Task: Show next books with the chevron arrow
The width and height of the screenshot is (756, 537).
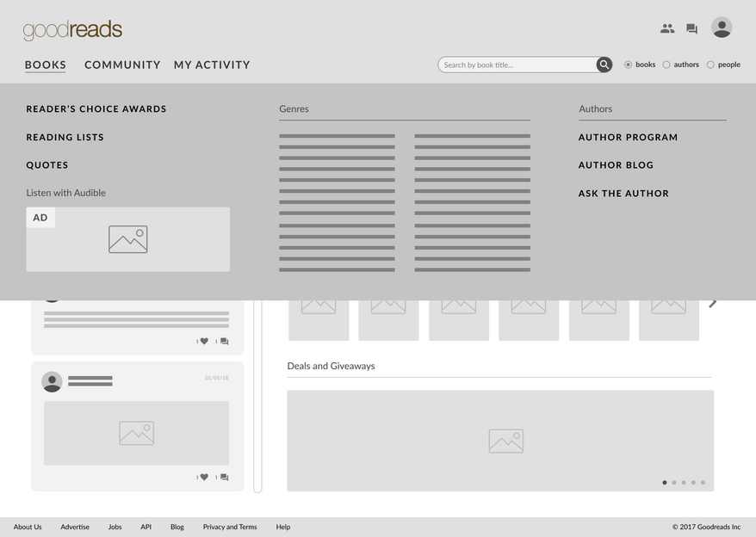Action: pos(713,303)
